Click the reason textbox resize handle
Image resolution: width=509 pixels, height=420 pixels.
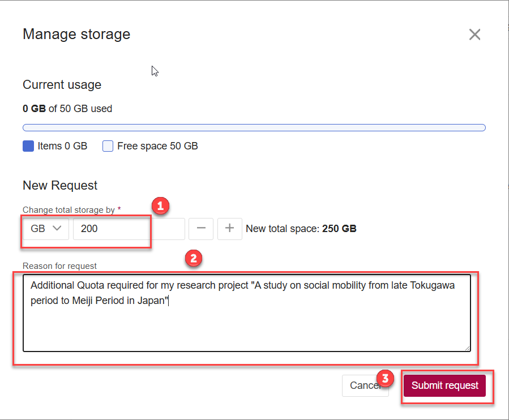[467, 349]
